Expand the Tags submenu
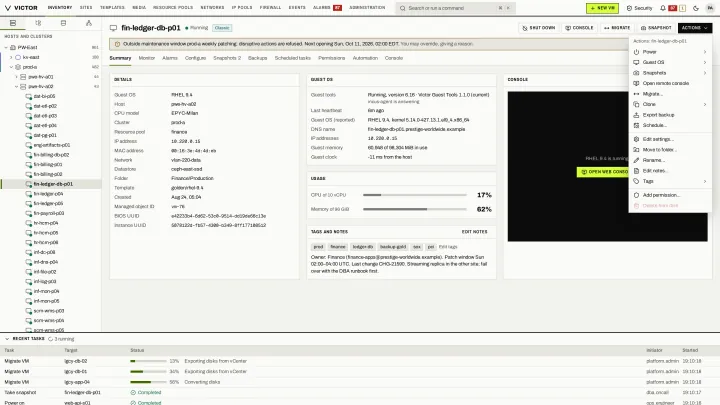Screen dimensions: 720x405 click(x=705, y=181)
